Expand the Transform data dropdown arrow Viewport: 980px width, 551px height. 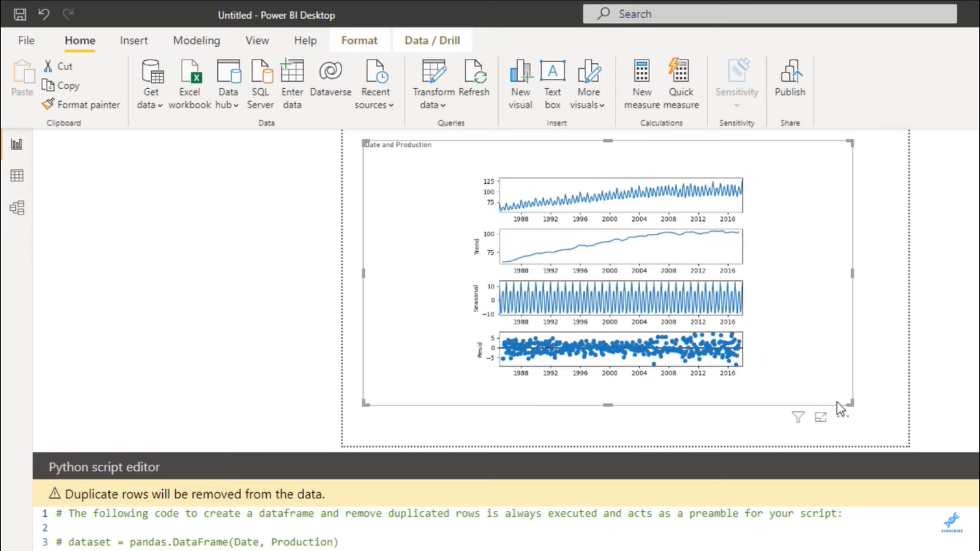[443, 105]
